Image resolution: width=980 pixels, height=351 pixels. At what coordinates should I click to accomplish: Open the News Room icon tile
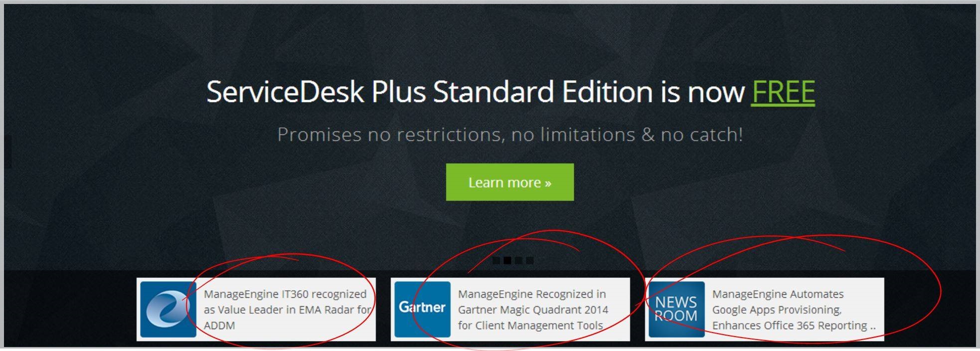[676, 309]
